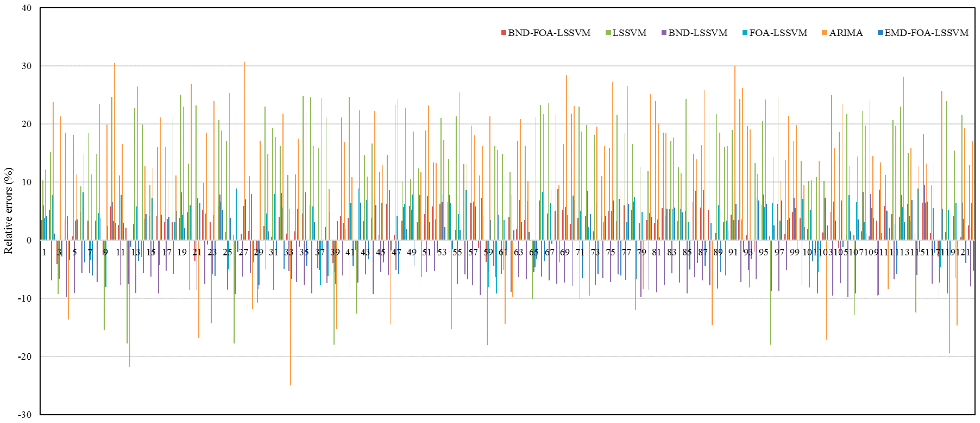Image resolution: width=980 pixels, height=423 pixels.
Task: Click the red BND-FOA-LSSVM legend swatch
Action: pyautogui.click(x=504, y=33)
